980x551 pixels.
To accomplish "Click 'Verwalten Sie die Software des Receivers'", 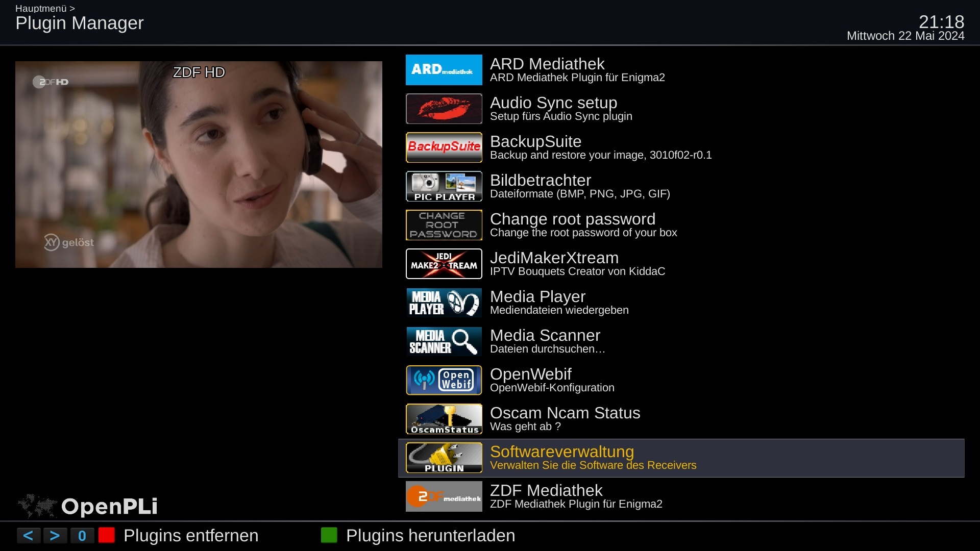I will (593, 465).
